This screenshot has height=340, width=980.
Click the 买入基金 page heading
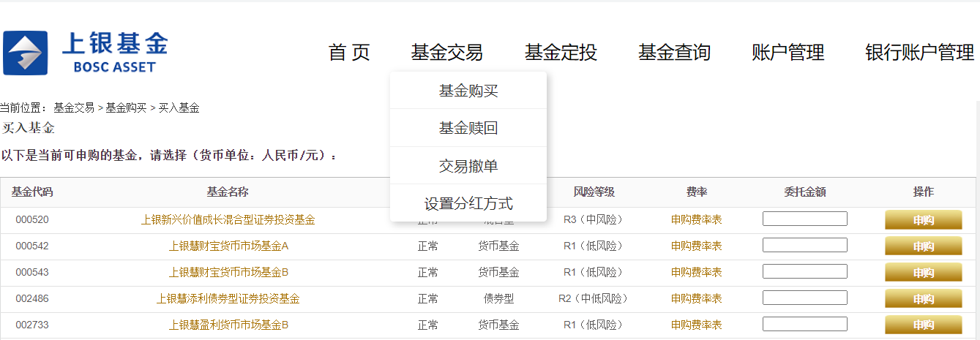[x=29, y=128]
